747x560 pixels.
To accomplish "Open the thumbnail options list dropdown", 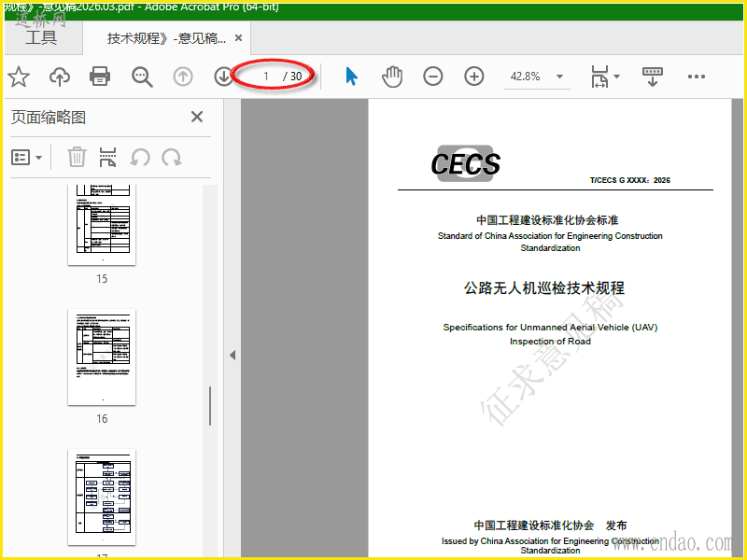I will tap(27, 157).
